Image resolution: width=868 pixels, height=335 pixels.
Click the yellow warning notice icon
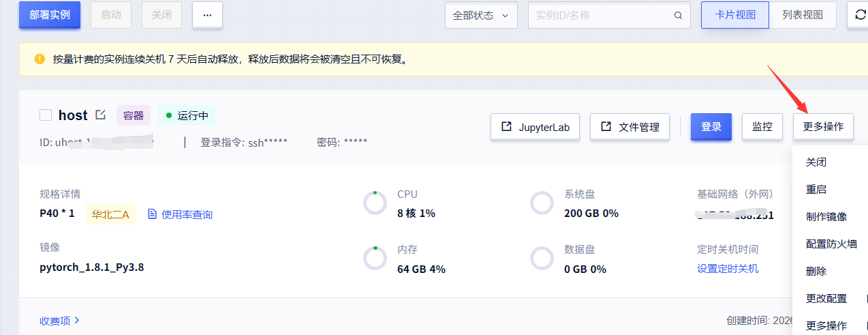coord(40,59)
